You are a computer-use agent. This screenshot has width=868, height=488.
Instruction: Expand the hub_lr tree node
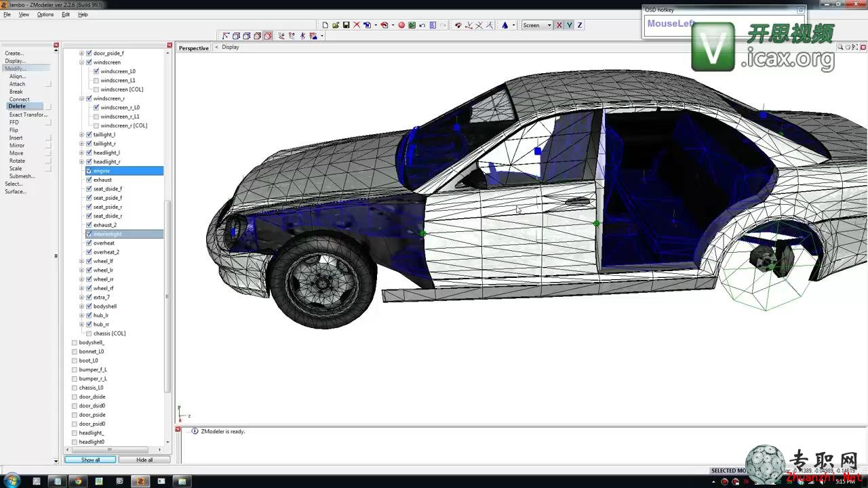click(81, 315)
